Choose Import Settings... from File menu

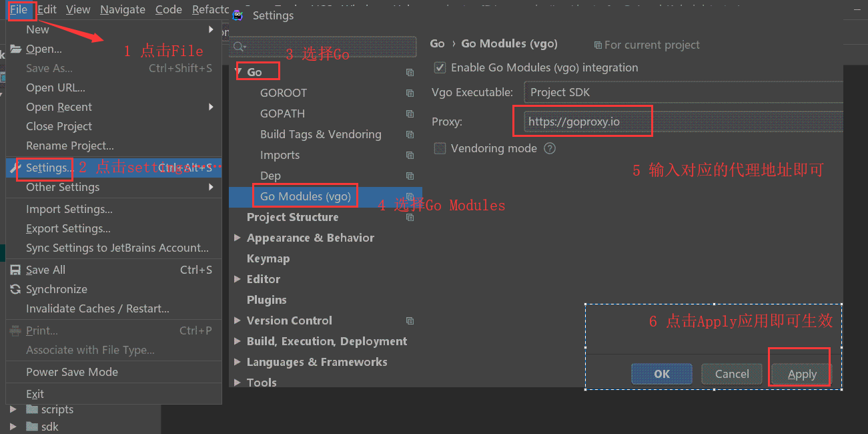pos(113,209)
